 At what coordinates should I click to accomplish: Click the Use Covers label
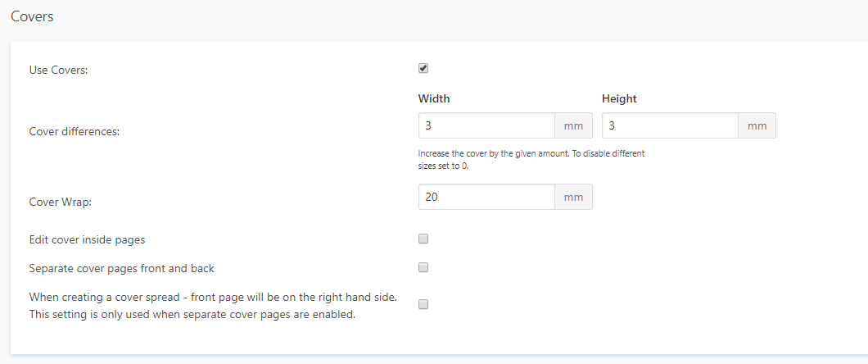pos(58,70)
